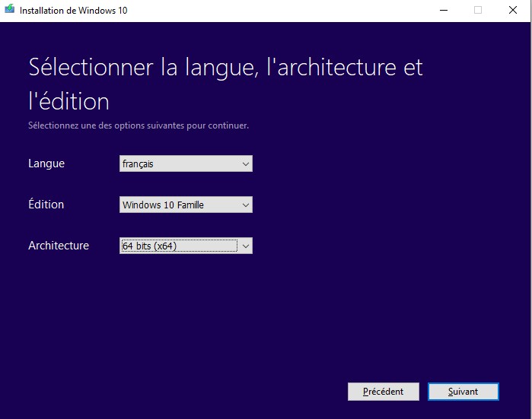Open the Langue dropdown showing français
This screenshot has width=532, height=419.
[x=186, y=163]
